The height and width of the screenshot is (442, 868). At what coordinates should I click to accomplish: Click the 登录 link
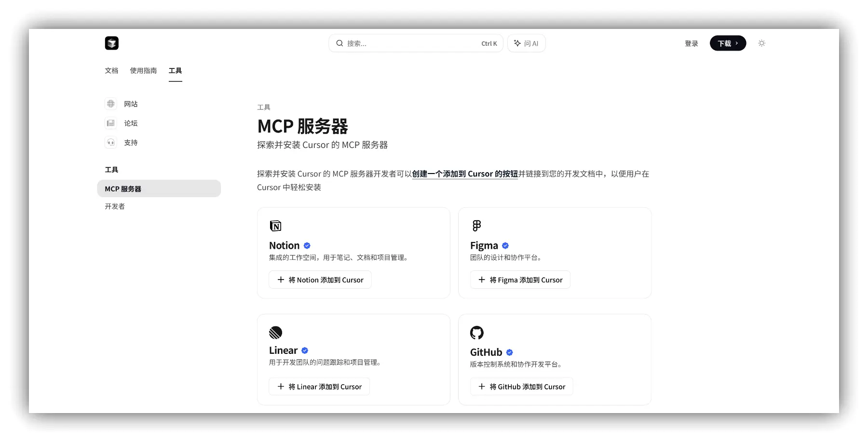coord(692,43)
